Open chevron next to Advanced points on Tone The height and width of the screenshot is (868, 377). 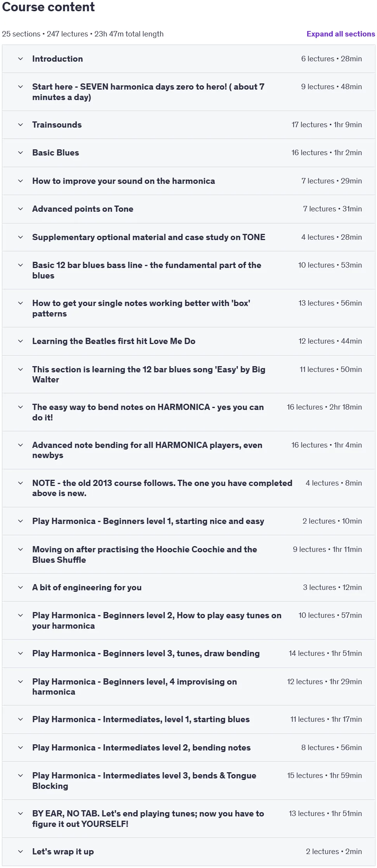click(x=21, y=209)
